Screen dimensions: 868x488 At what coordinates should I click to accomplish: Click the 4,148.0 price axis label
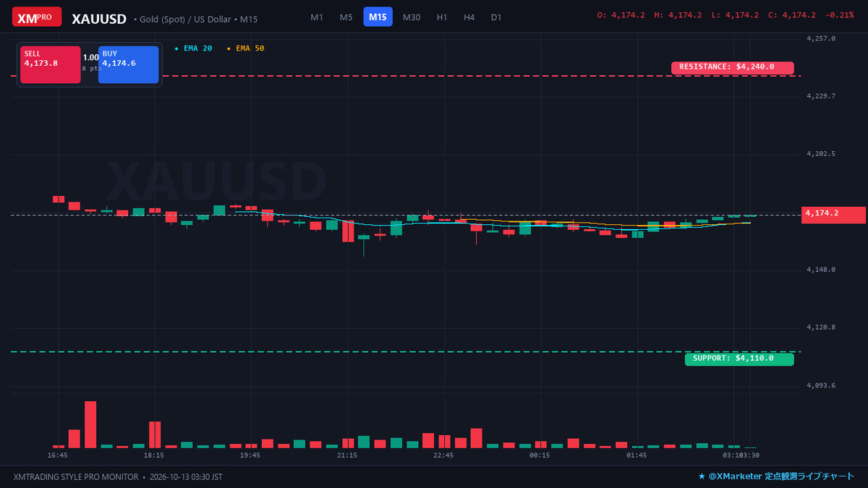click(x=821, y=270)
